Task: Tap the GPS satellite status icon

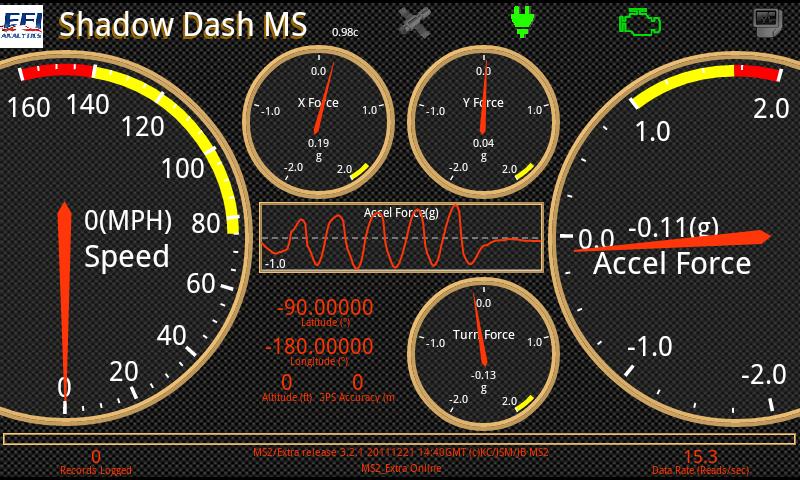Action: point(415,23)
